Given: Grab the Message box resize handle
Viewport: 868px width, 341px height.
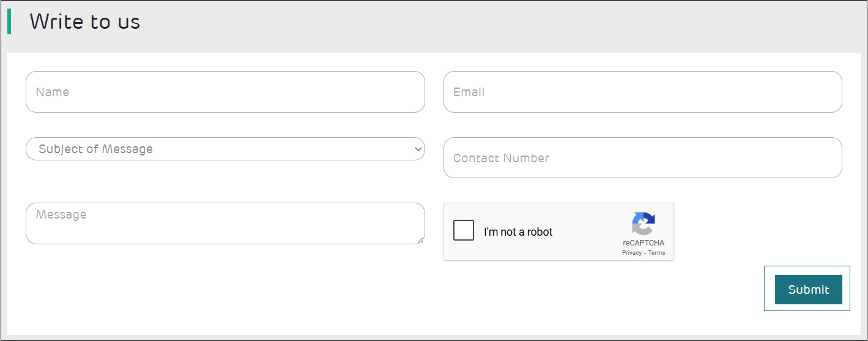Looking at the screenshot, I should [421, 241].
